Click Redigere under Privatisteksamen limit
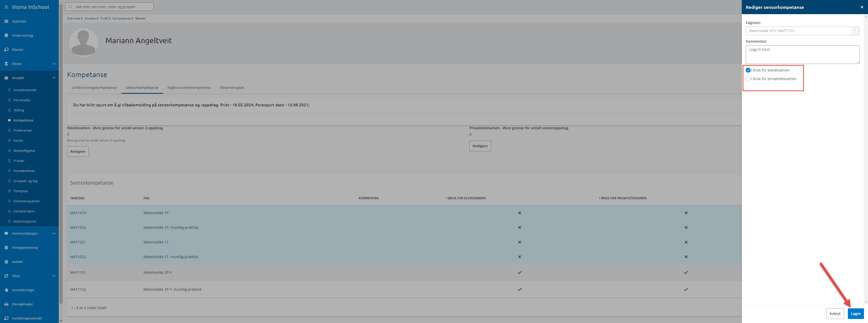The image size is (868, 323). coord(480,146)
